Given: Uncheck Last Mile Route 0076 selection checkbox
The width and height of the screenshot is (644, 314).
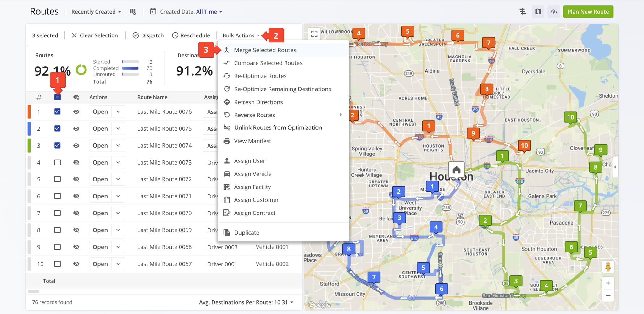Looking at the screenshot, I should tap(57, 111).
